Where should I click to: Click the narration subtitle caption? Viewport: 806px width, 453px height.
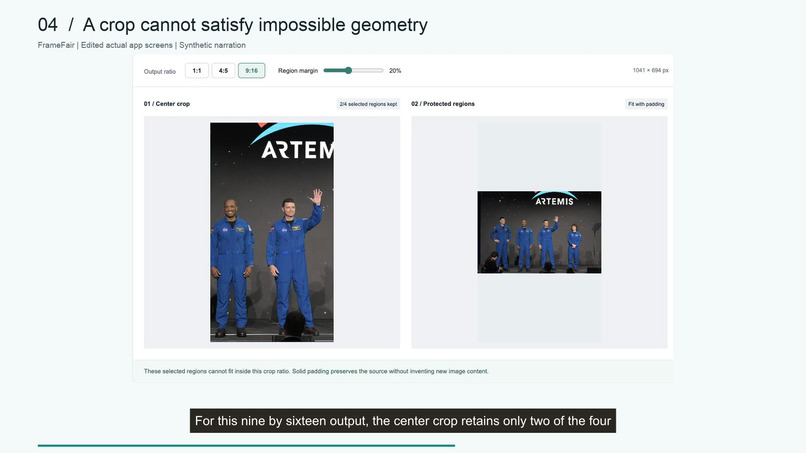403,421
